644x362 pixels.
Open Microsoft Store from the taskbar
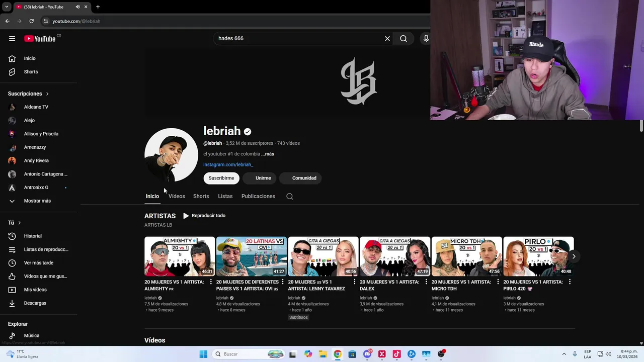click(x=352, y=354)
